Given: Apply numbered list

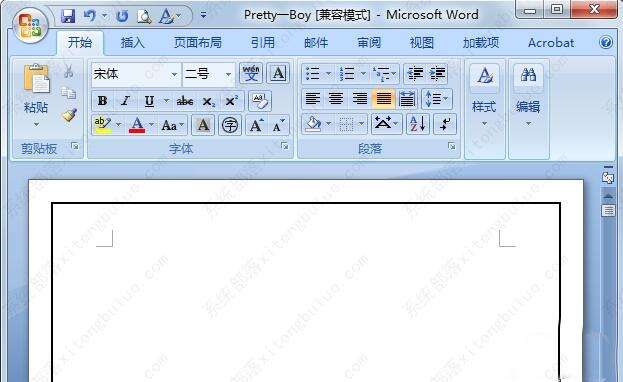Looking at the screenshot, I should coord(347,74).
